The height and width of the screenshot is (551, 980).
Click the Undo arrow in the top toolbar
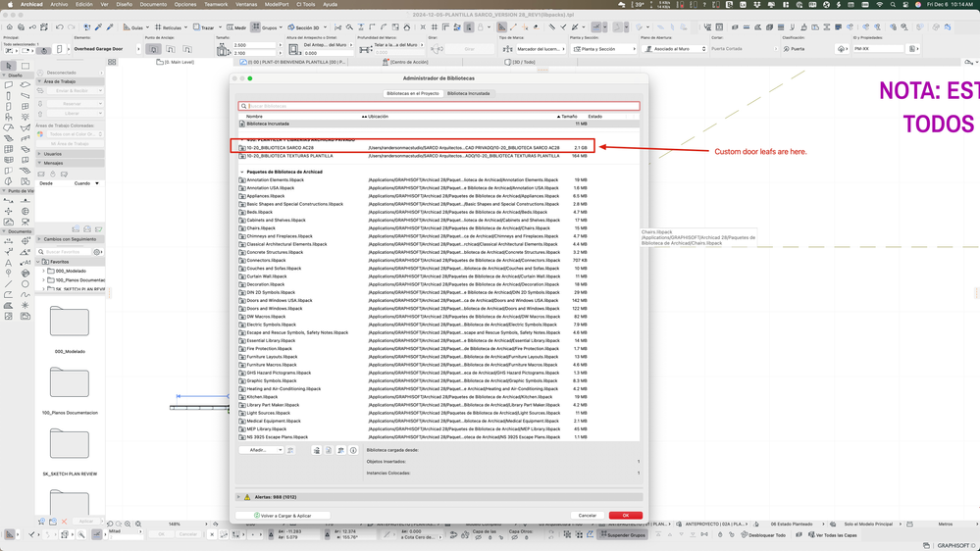[60, 27]
